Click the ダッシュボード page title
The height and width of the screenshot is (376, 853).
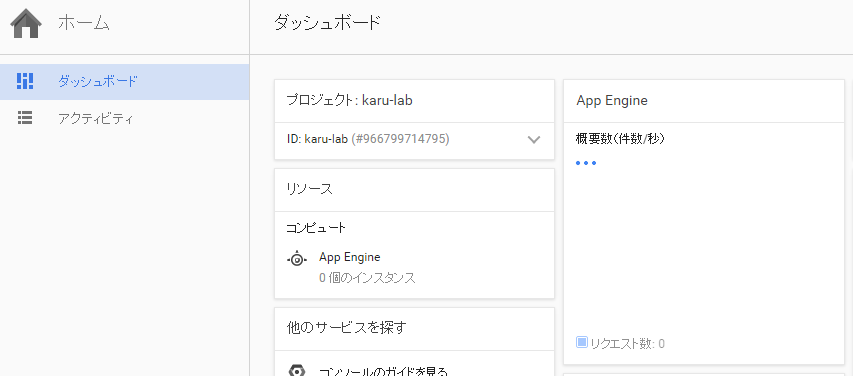[327, 23]
